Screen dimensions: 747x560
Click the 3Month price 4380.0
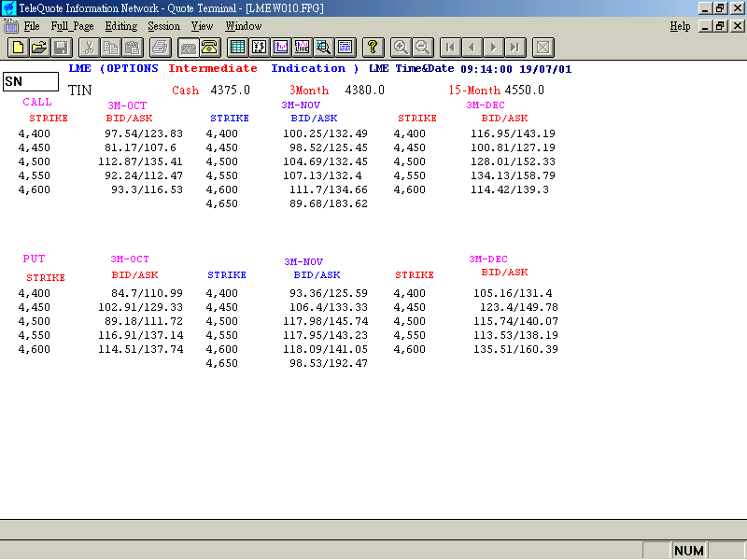(x=364, y=90)
